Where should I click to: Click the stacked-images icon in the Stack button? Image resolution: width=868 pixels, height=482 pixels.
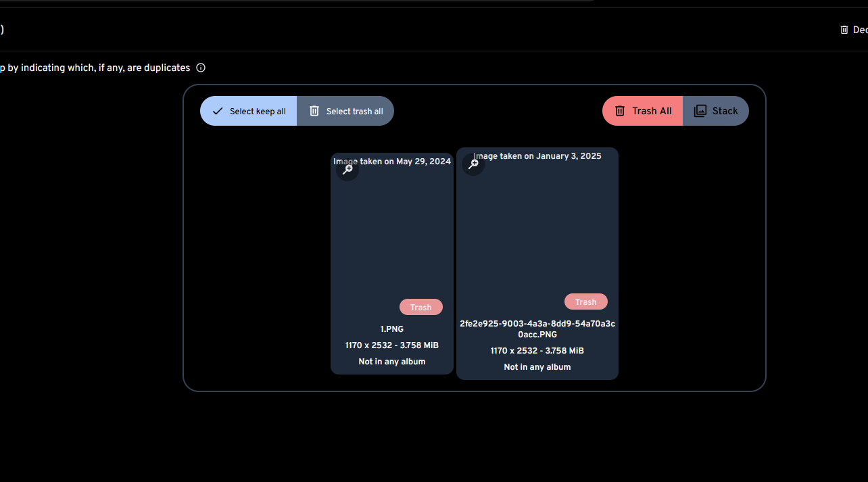tap(700, 110)
